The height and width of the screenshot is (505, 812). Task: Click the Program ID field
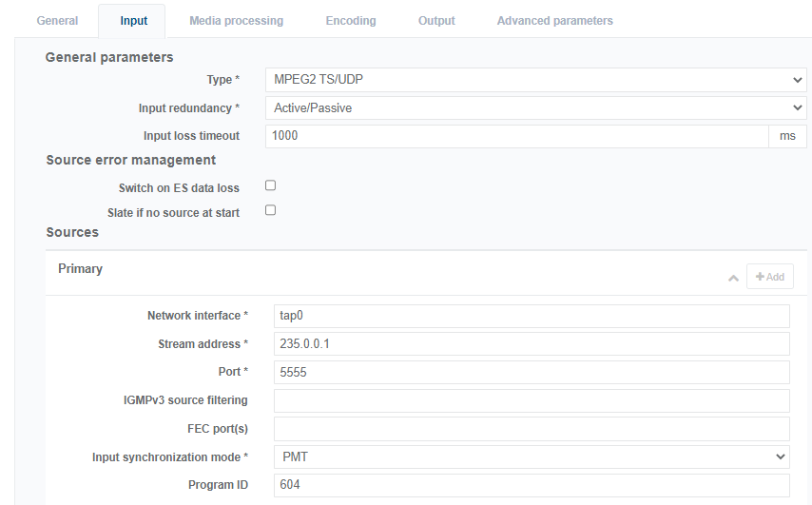coord(532,485)
